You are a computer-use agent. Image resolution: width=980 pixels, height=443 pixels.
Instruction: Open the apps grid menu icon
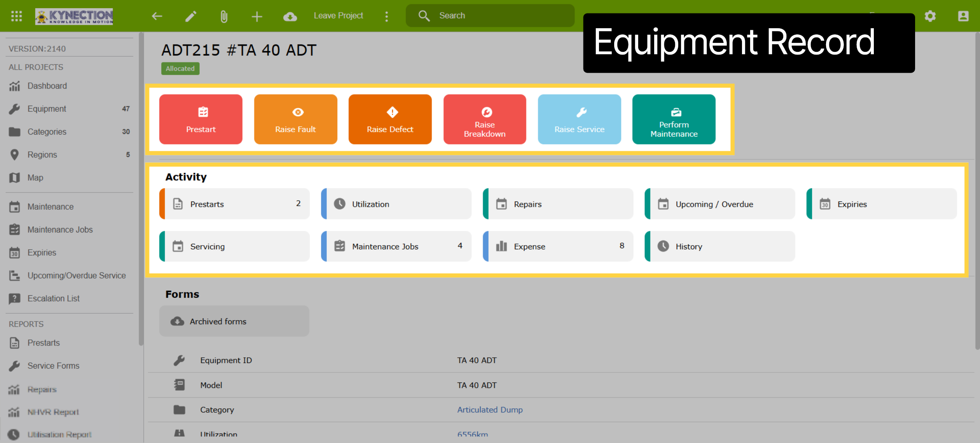click(x=16, y=16)
